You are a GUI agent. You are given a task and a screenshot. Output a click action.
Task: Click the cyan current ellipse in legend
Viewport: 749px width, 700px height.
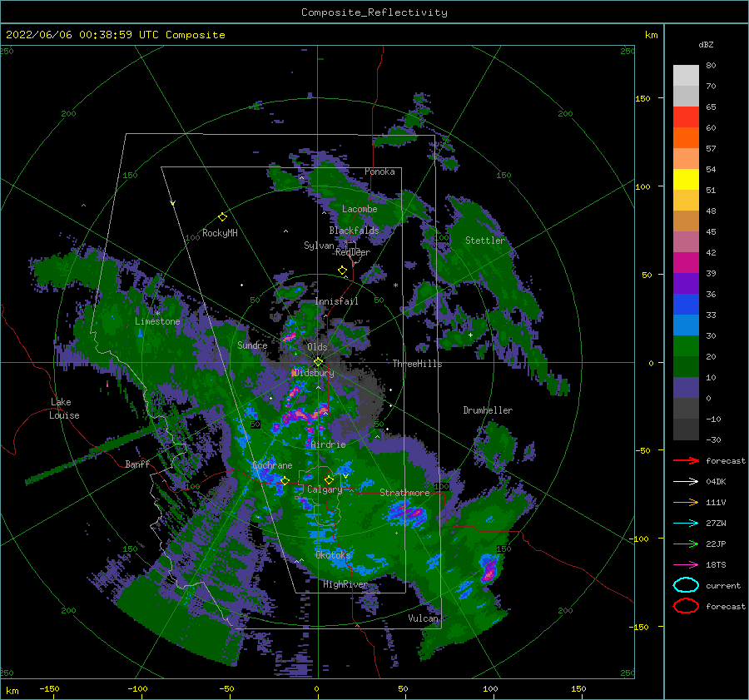(686, 585)
